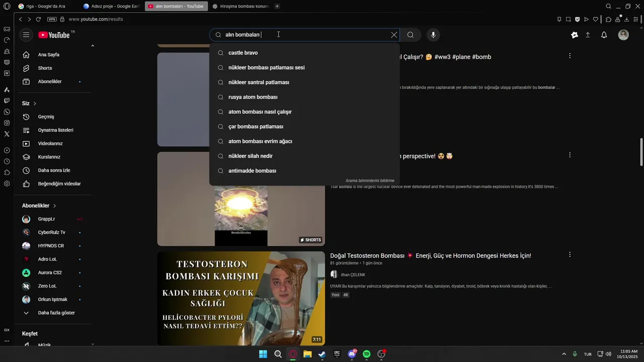The height and width of the screenshot is (362, 644).
Task: Open a new browser tab
Action: tap(277, 6)
